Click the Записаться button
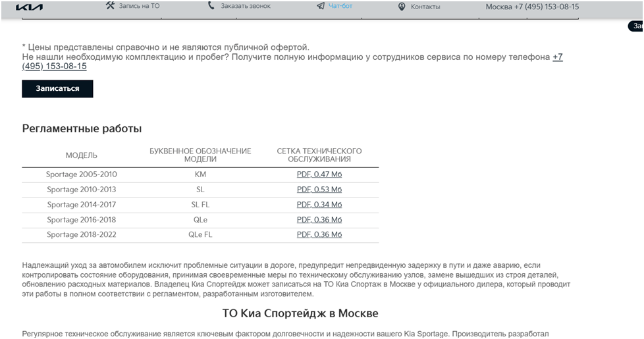 point(57,89)
